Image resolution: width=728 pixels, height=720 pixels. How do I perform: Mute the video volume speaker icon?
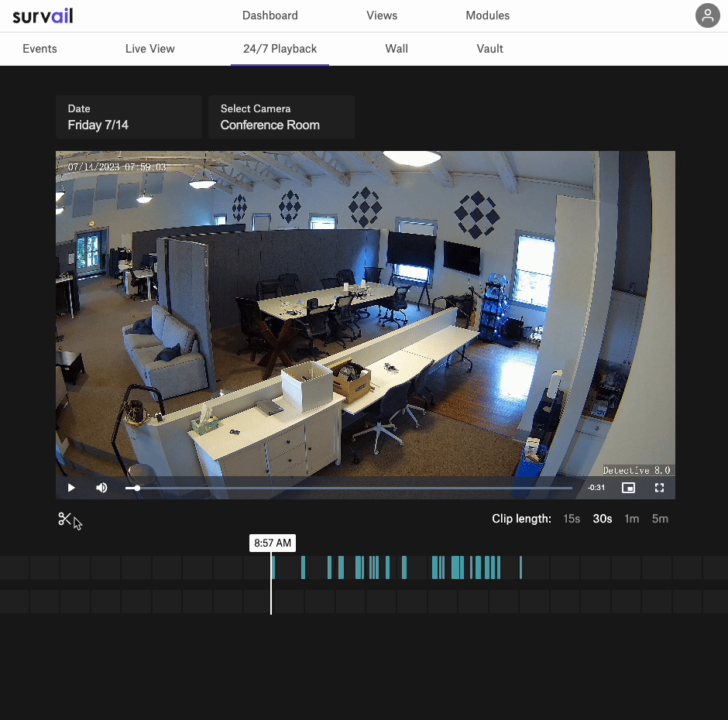(101, 488)
